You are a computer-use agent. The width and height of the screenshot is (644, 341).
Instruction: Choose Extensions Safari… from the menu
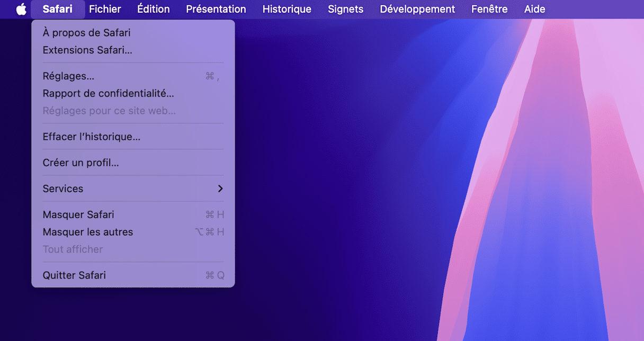(87, 50)
